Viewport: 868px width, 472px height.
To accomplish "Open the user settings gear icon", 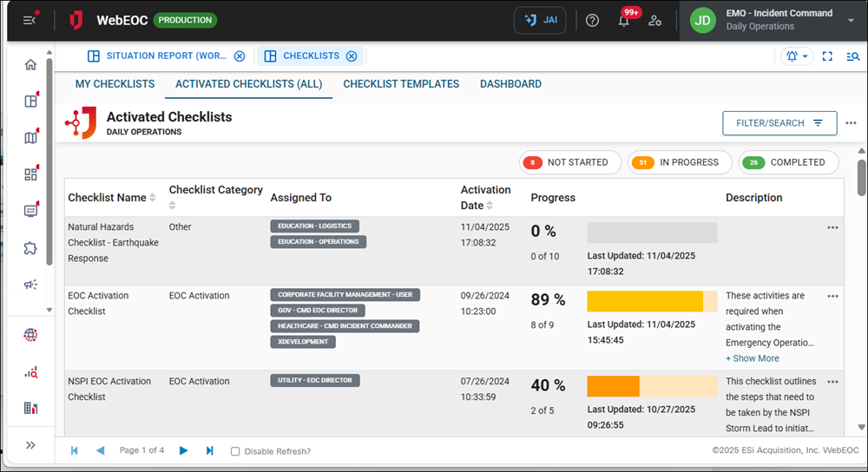I will pyautogui.click(x=655, y=21).
